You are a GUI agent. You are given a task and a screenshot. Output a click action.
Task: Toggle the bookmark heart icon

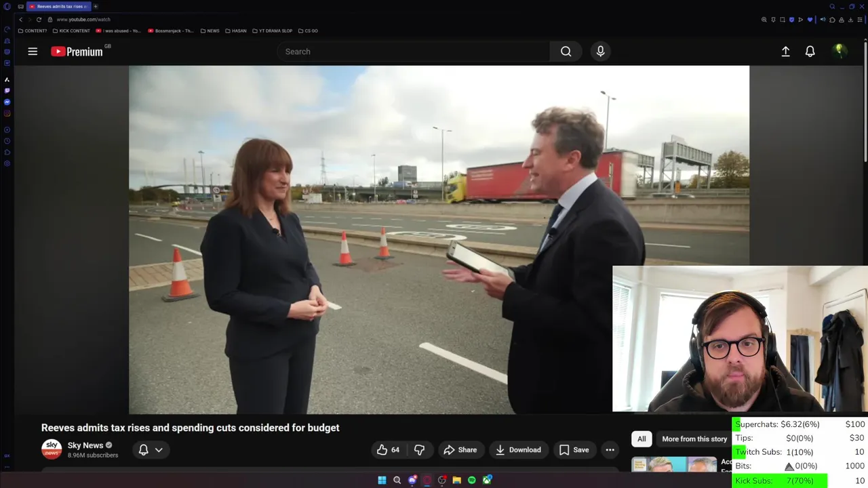pos(810,20)
